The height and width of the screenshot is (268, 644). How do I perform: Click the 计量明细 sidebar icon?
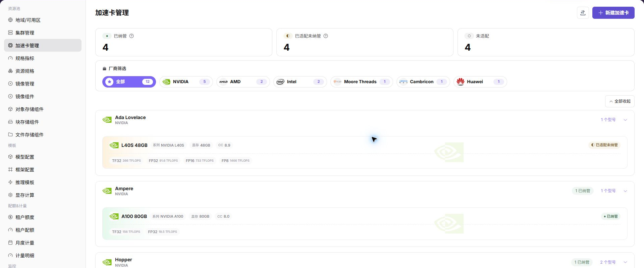(x=10, y=256)
